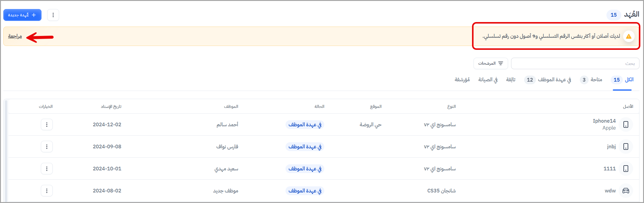Click the مراجعة review link
644x203 pixels.
(15, 36)
